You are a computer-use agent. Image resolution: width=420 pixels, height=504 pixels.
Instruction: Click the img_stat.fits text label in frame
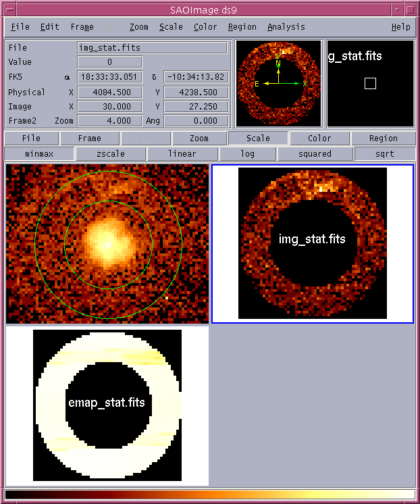(x=312, y=239)
